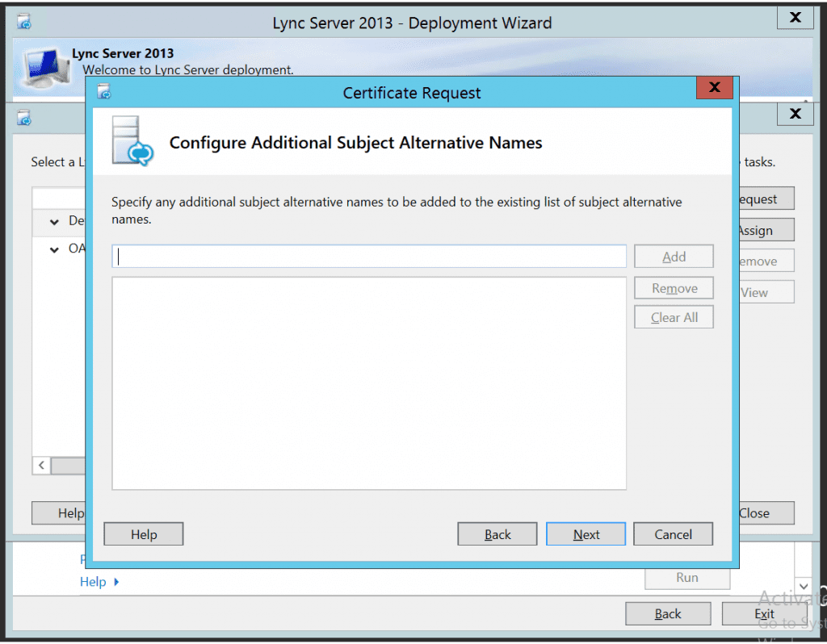The width and height of the screenshot is (827, 644).
Task: Click the horizontal scrollbar left arrow
Action: (x=40, y=466)
